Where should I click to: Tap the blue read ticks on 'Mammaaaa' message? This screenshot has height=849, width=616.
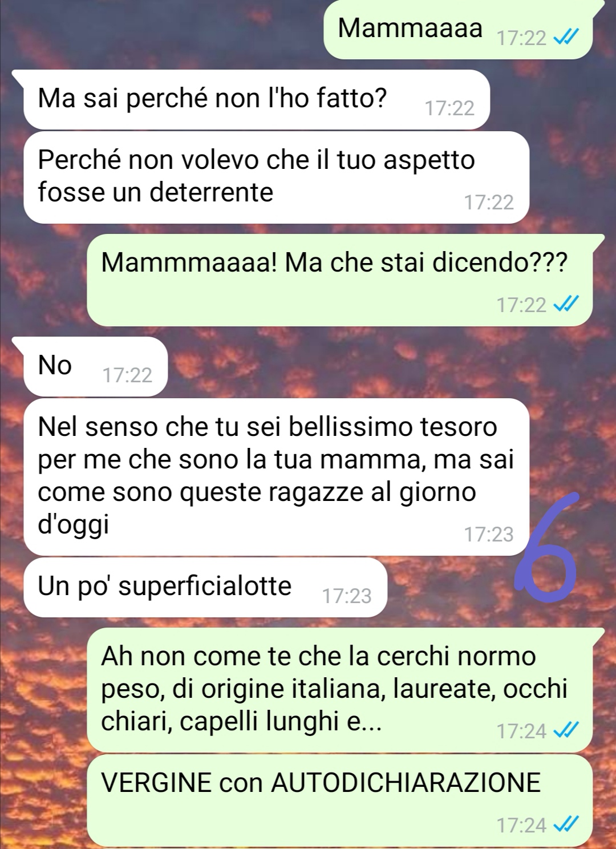[566, 38]
